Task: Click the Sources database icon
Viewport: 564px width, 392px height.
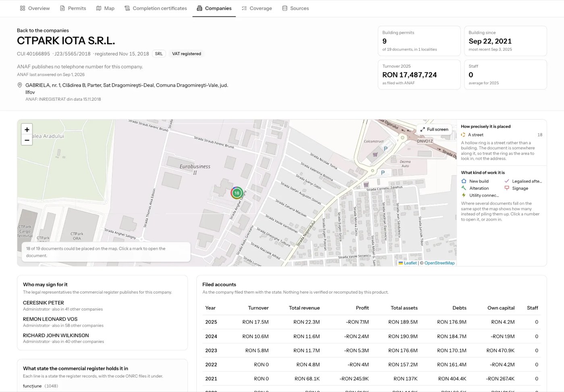Action: [x=285, y=8]
